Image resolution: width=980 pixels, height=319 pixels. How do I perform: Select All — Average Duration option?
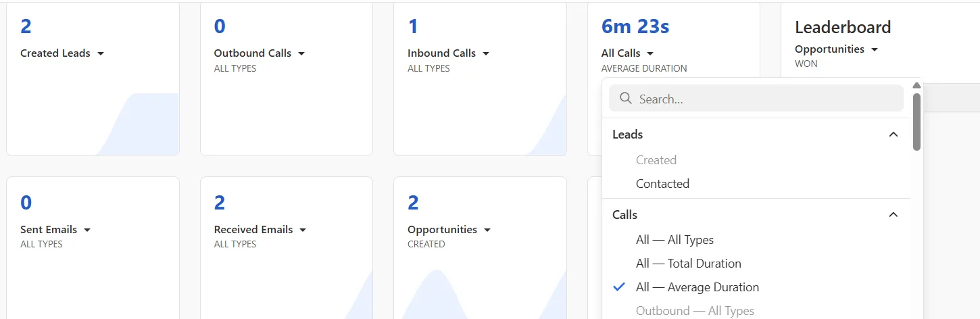[697, 287]
